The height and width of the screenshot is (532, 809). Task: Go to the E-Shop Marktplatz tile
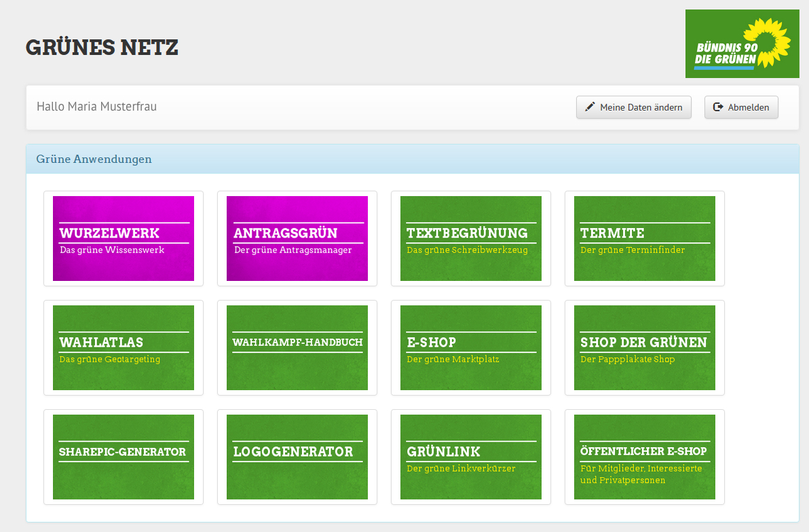click(x=471, y=348)
